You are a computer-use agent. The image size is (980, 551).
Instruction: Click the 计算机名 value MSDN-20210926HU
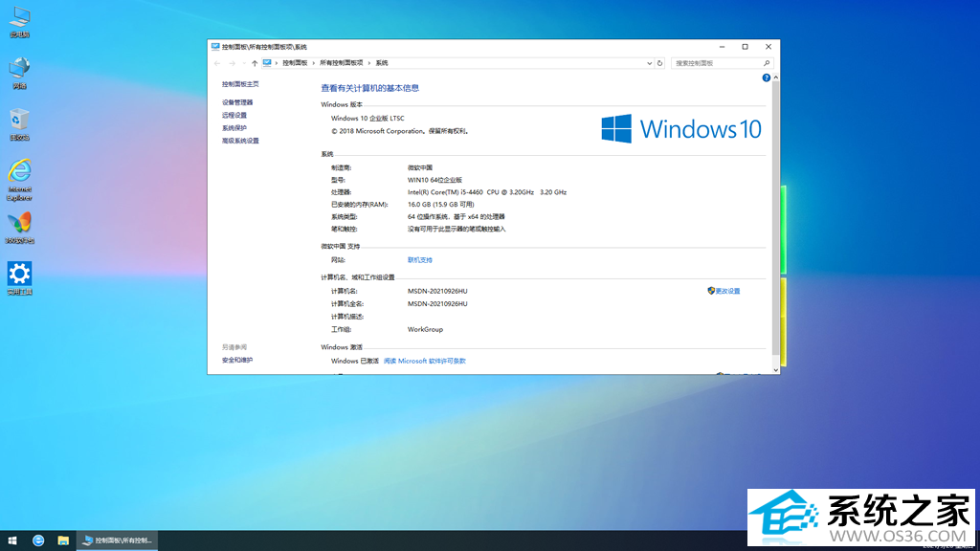pyautogui.click(x=437, y=291)
